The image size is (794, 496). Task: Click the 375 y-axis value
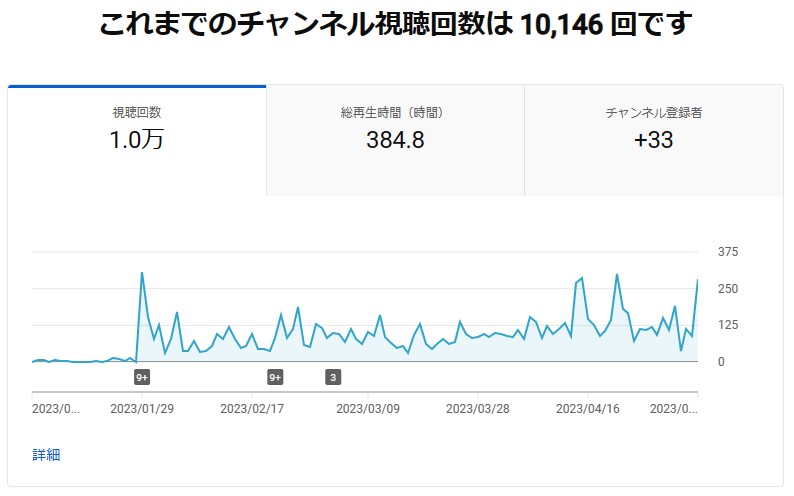(728, 252)
